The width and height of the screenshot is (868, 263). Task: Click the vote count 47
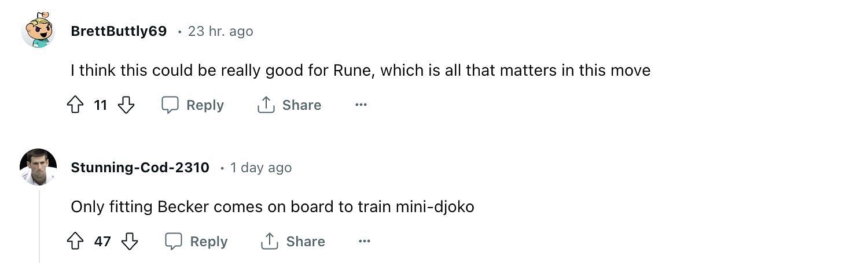(x=102, y=242)
